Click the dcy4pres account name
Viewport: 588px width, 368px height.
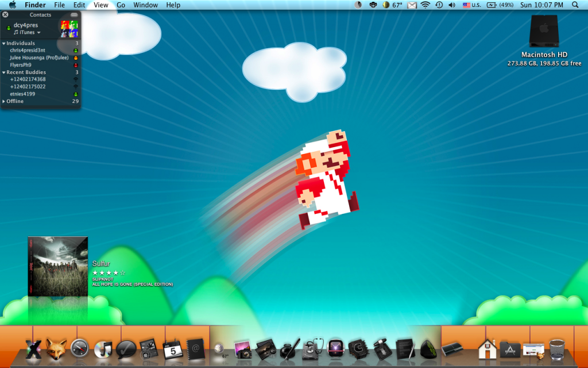26,25
